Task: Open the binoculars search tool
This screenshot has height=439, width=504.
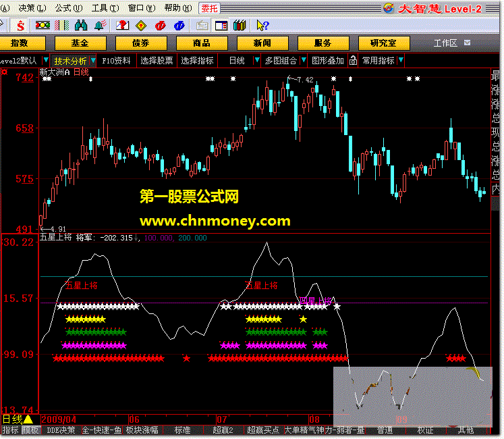Action: point(81,26)
